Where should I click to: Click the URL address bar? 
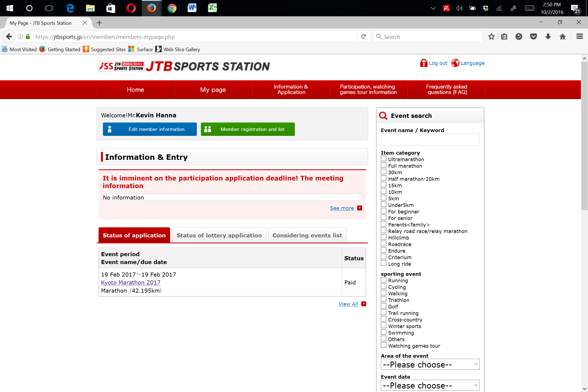(x=195, y=36)
